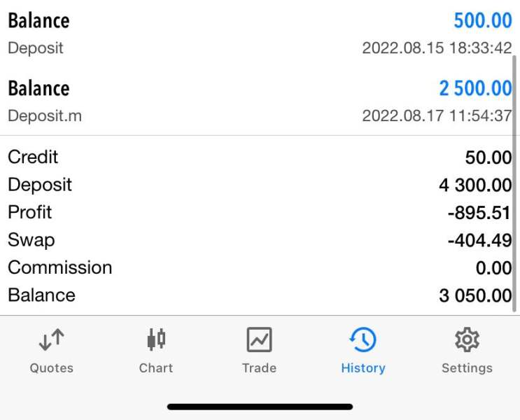Tap the 2022.08.15 18:33:42 timestamp
The image size is (520, 420).
pyautogui.click(x=437, y=48)
